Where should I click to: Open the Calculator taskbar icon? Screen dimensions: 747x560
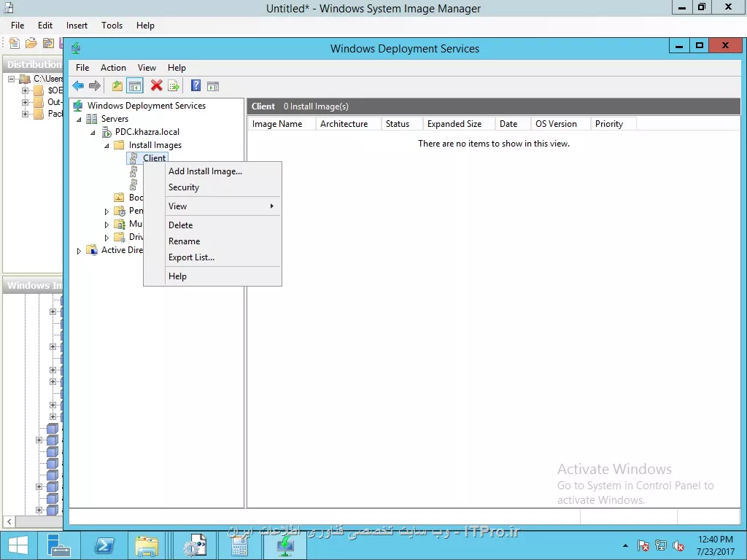coord(239,545)
